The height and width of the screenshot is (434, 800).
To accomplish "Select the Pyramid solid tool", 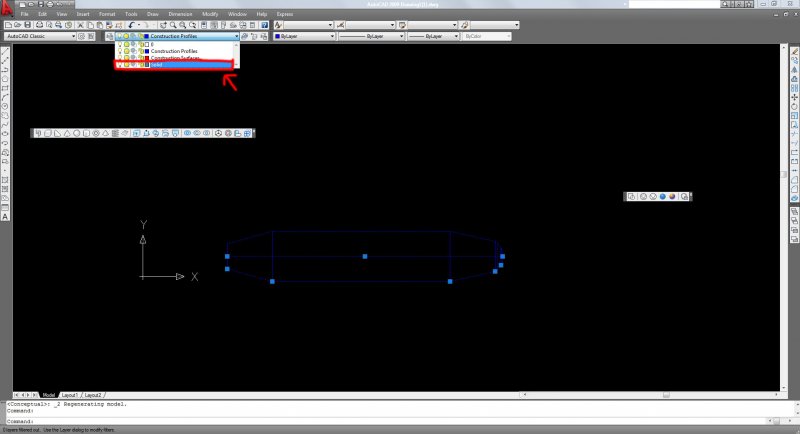I will click(x=106, y=133).
